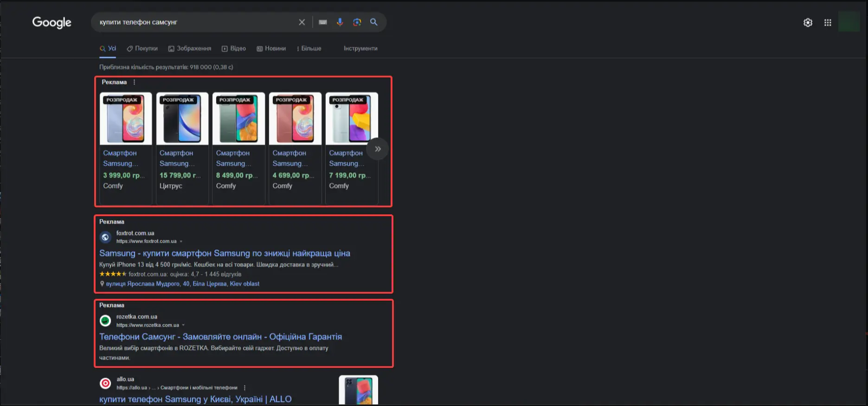Open the account avatar
868x406 pixels.
(849, 22)
